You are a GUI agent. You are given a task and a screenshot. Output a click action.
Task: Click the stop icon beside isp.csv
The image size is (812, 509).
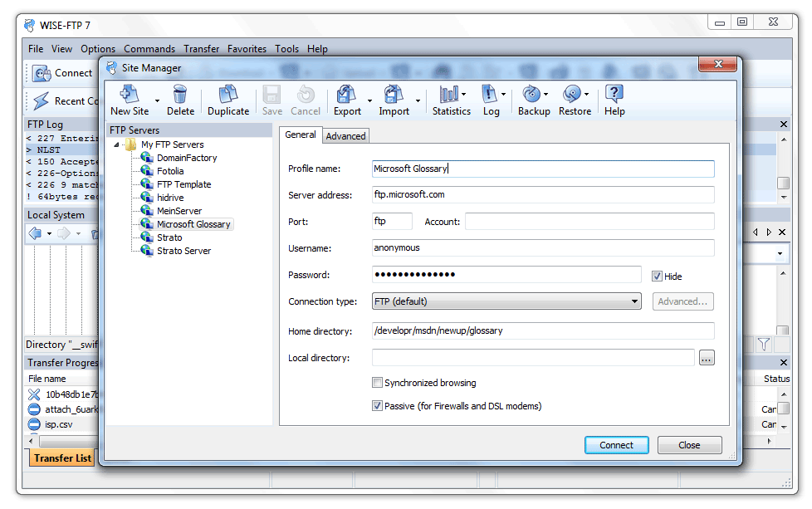pyautogui.click(x=34, y=424)
